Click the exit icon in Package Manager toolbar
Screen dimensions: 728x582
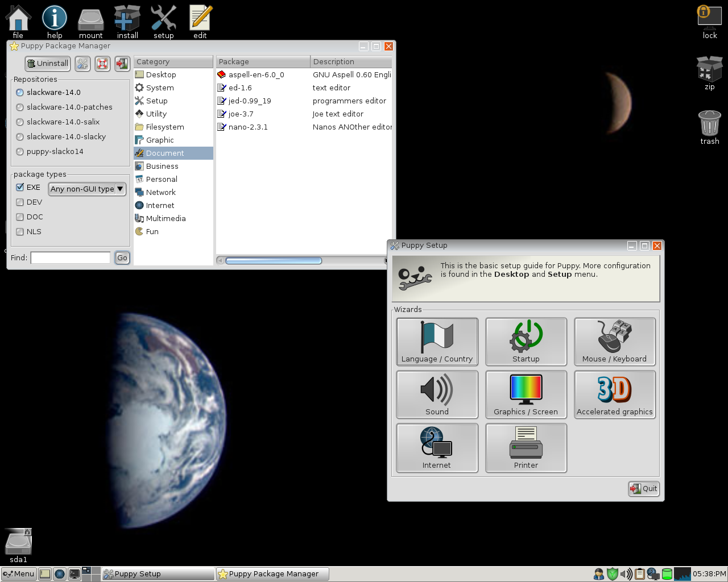pos(122,64)
